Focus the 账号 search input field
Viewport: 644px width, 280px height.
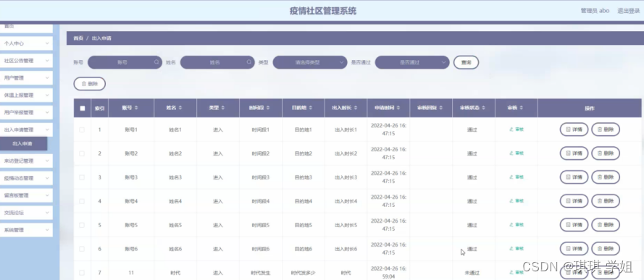(125, 62)
